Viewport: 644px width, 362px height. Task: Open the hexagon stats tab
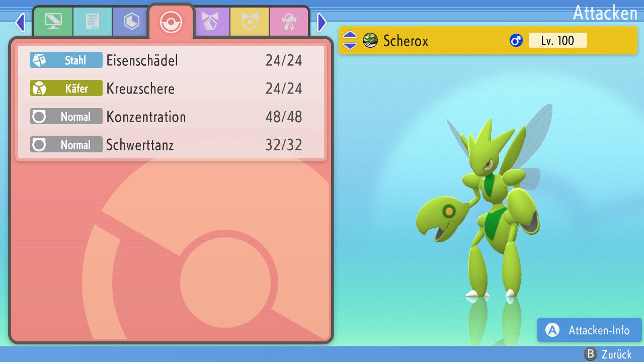click(131, 22)
